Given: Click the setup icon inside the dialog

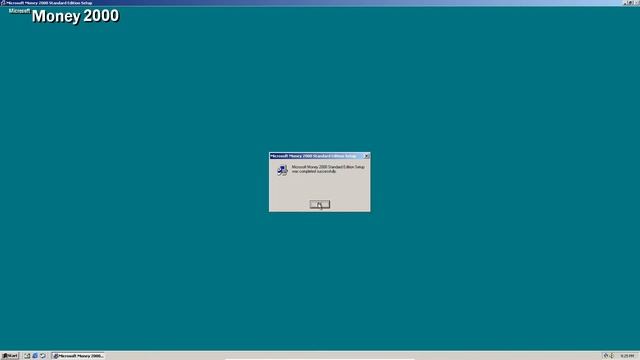Looking at the screenshot, I should (282, 170).
